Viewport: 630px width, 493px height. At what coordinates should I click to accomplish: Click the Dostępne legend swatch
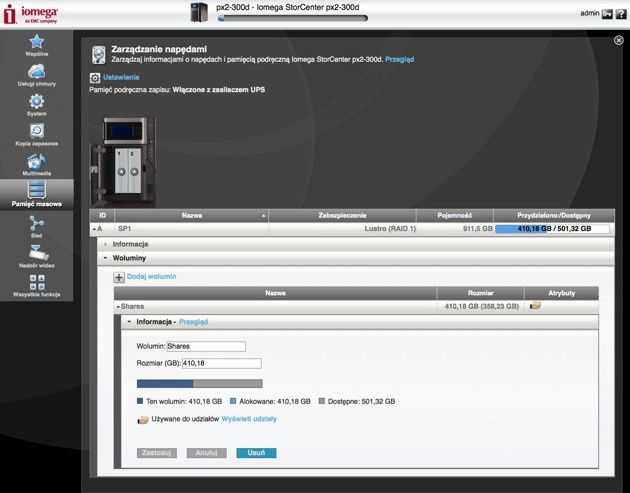click(321, 401)
